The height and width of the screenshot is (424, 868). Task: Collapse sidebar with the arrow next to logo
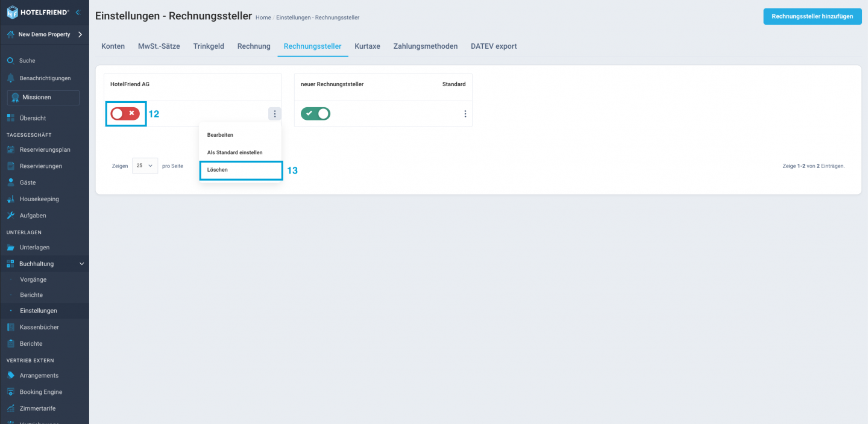[78, 12]
